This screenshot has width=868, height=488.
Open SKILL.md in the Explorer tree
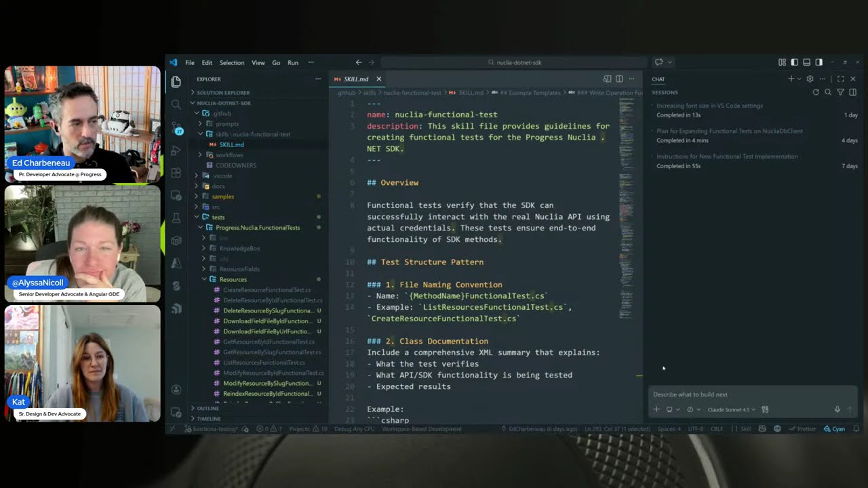tap(231, 145)
